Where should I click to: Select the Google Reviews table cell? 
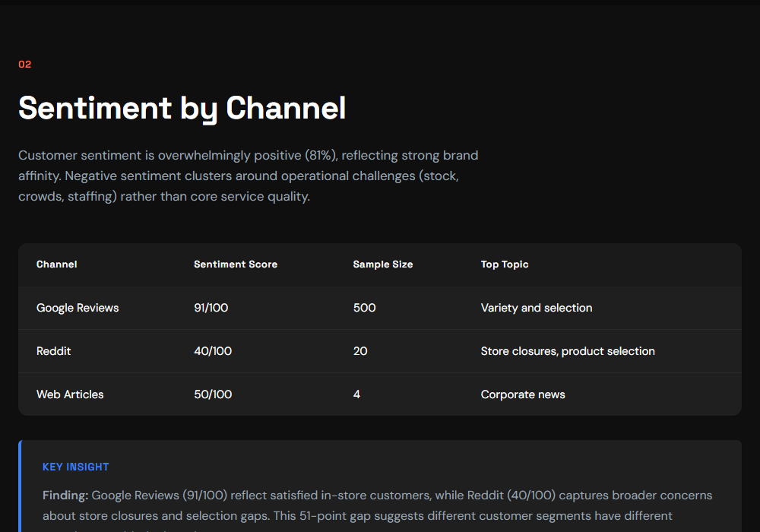point(78,308)
